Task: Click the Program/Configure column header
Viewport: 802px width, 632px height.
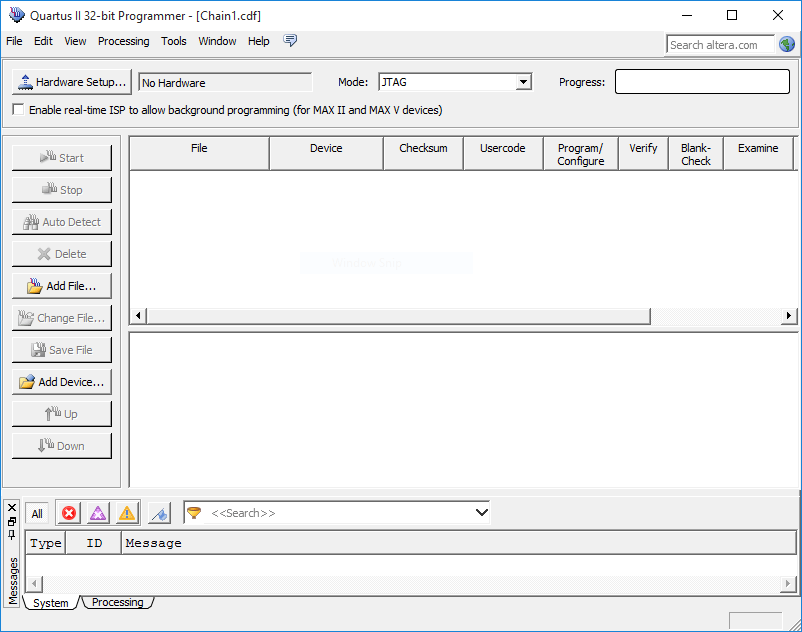Action: tap(581, 153)
